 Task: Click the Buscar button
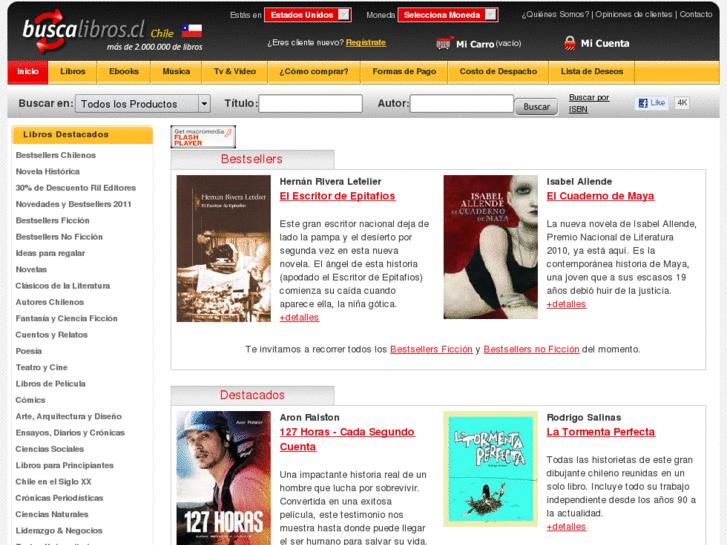[536, 107]
